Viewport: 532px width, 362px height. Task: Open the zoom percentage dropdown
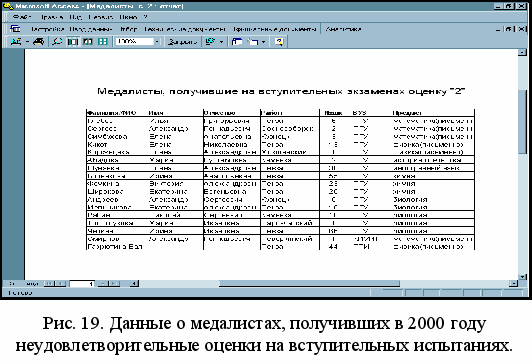tap(157, 42)
